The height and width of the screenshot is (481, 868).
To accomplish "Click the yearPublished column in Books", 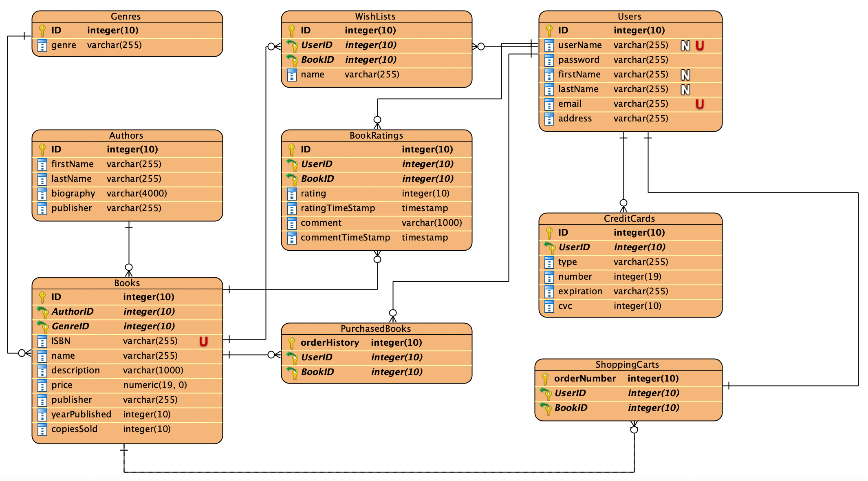I will click(81, 415).
